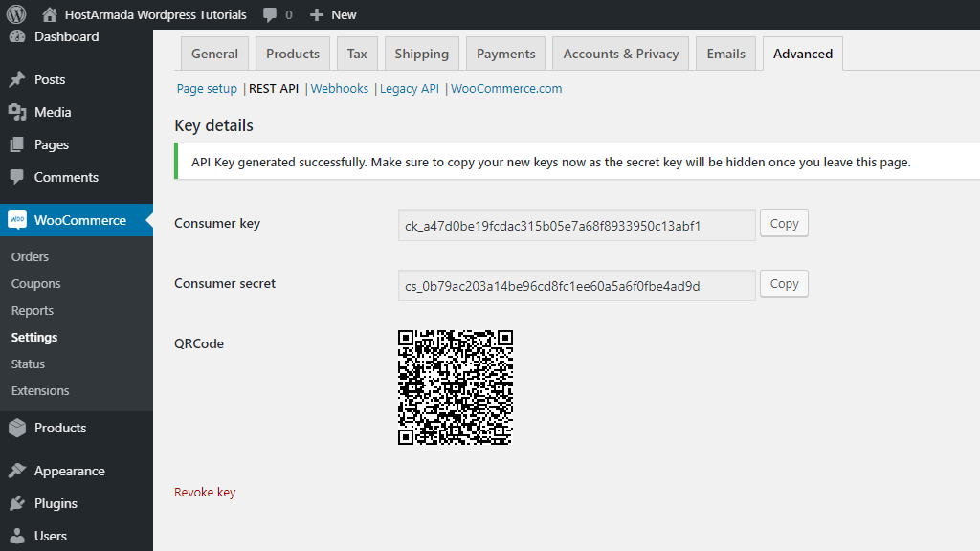
Task: Switch to the Payments tab
Action: pyautogui.click(x=505, y=54)
